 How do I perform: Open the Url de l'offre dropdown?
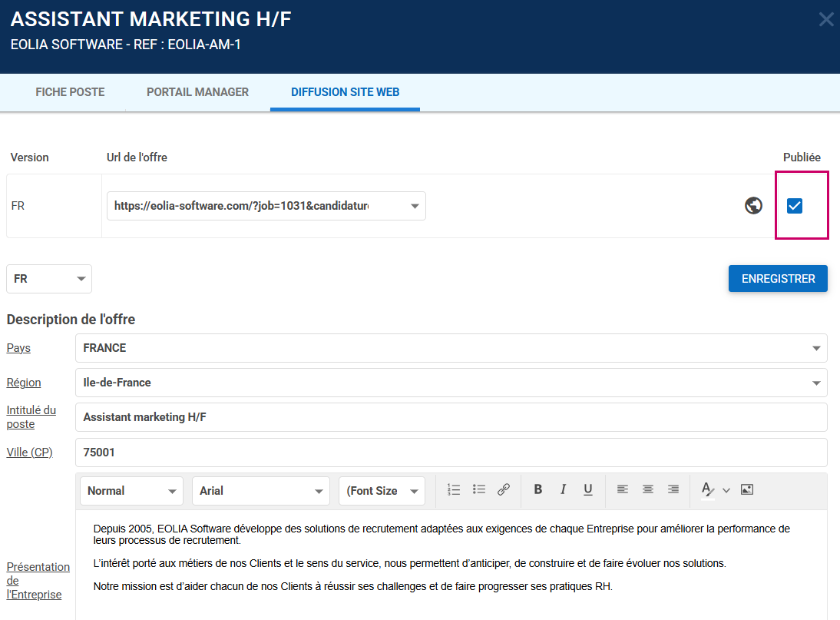point(266,206)
